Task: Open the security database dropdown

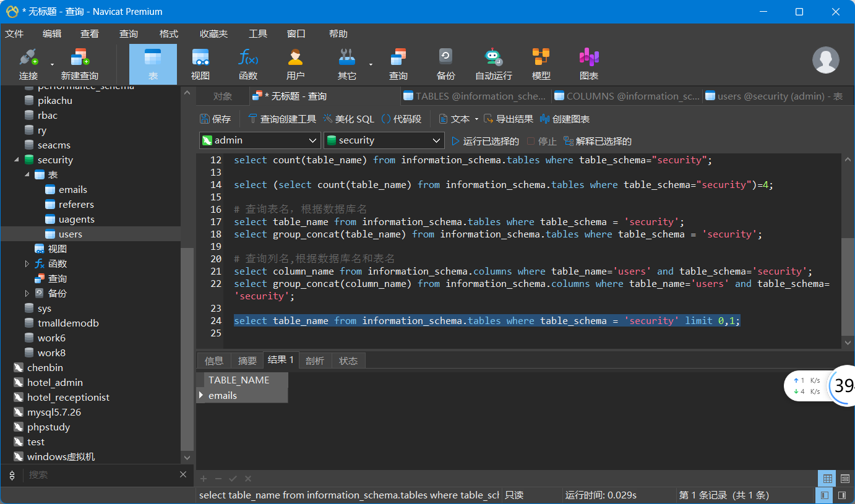Action: tap(384, 140)
